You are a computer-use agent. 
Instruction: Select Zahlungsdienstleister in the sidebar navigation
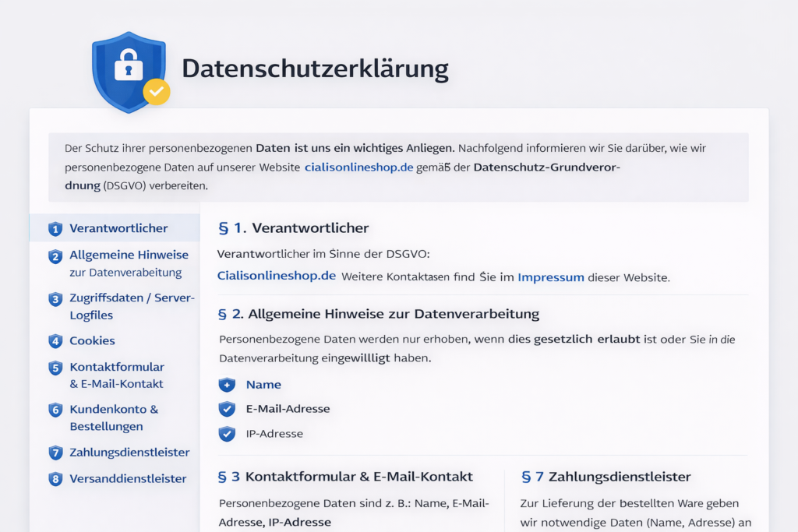click(x=129, y=453)
